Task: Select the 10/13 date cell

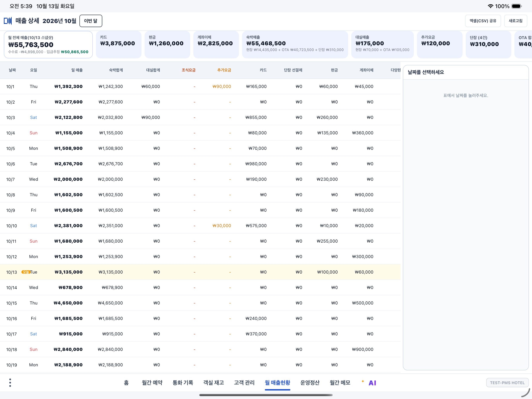Action: click(12, 272)
